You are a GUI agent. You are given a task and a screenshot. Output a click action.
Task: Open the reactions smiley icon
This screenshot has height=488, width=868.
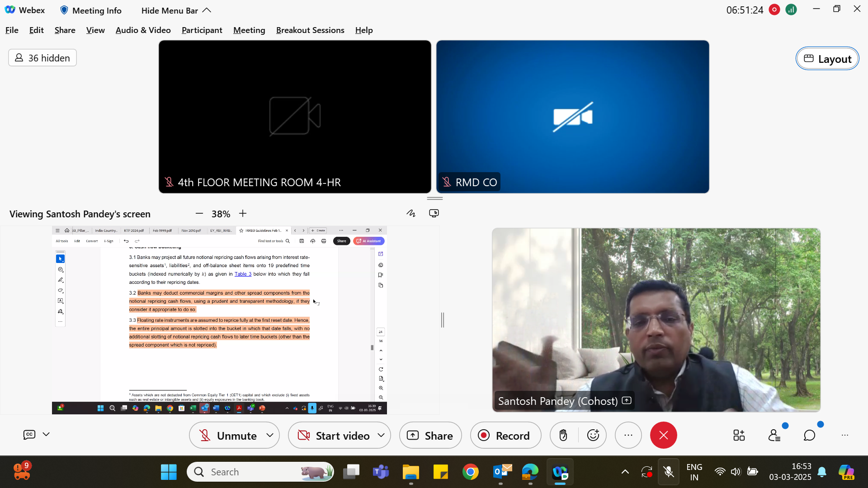[x=593, y=436]
